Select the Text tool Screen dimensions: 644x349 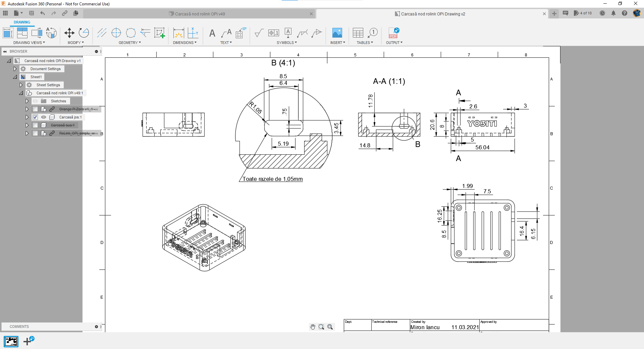click(212, 33)
